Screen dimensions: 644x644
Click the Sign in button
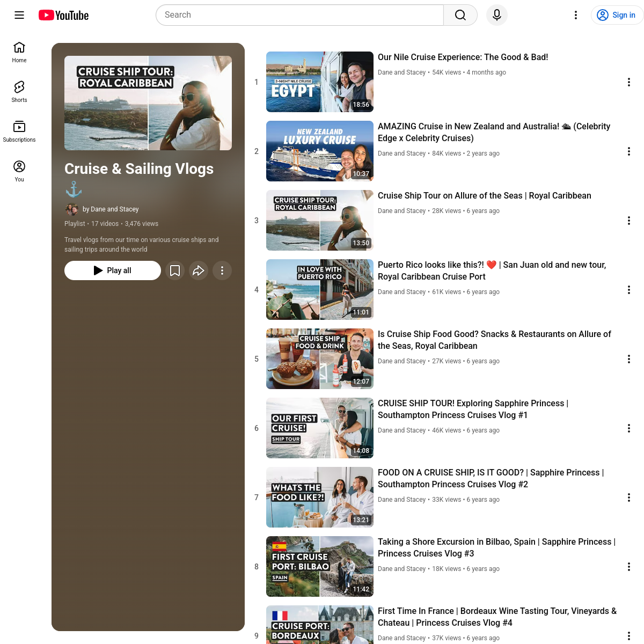tap(617, 15)
